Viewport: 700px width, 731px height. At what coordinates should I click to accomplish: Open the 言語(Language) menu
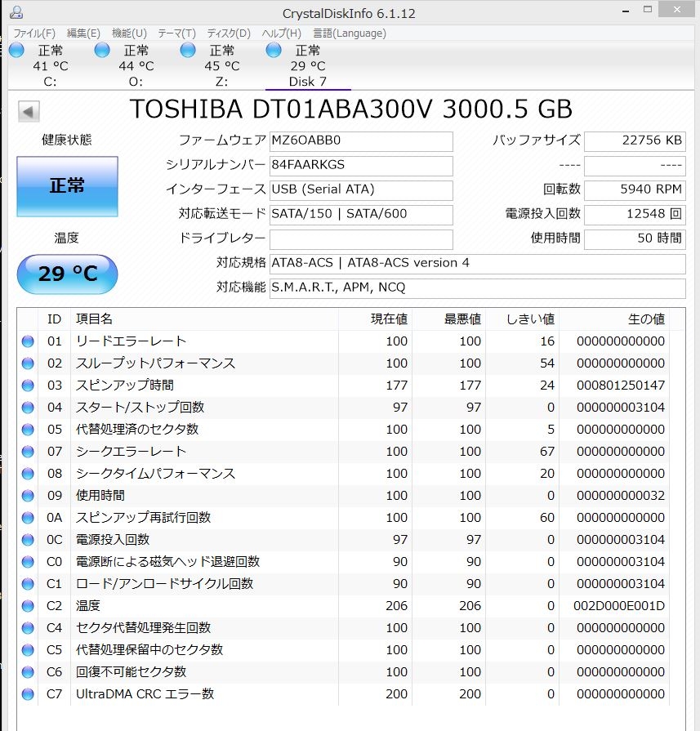(x=350, y=33)
